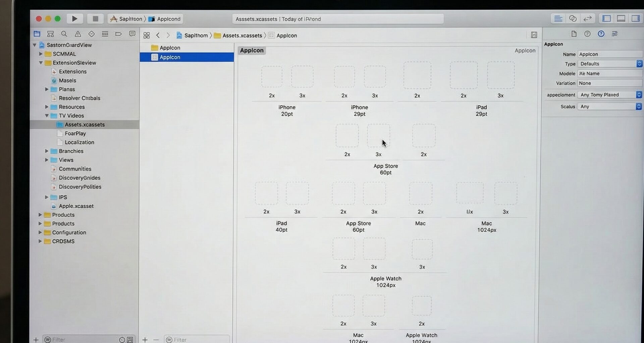Expand the Resources folder
Image resolution: width=644 pixels, height=343 pixels.
[47, 107]
